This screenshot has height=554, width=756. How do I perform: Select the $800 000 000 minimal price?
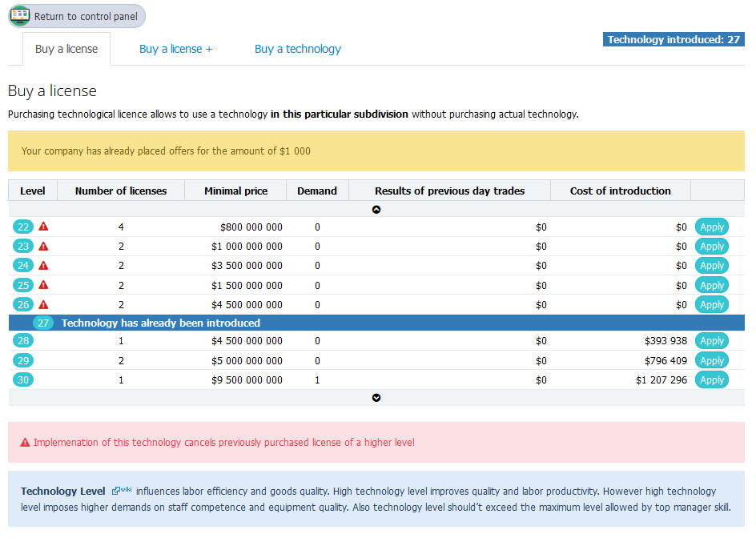point(251,227)
